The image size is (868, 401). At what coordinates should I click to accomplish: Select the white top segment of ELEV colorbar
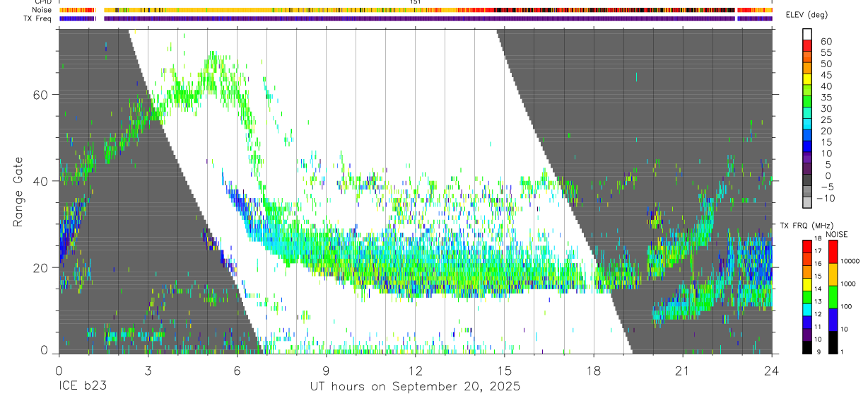click(807, 34)
